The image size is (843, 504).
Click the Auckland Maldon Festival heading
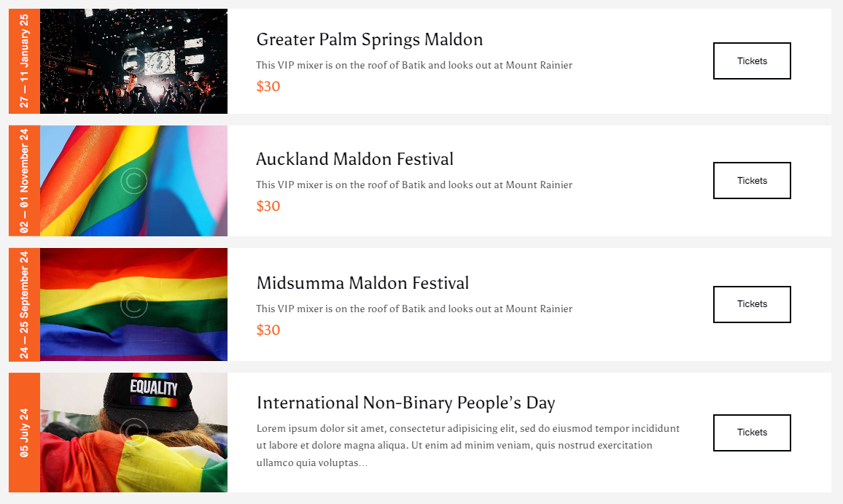click(354, 159)
